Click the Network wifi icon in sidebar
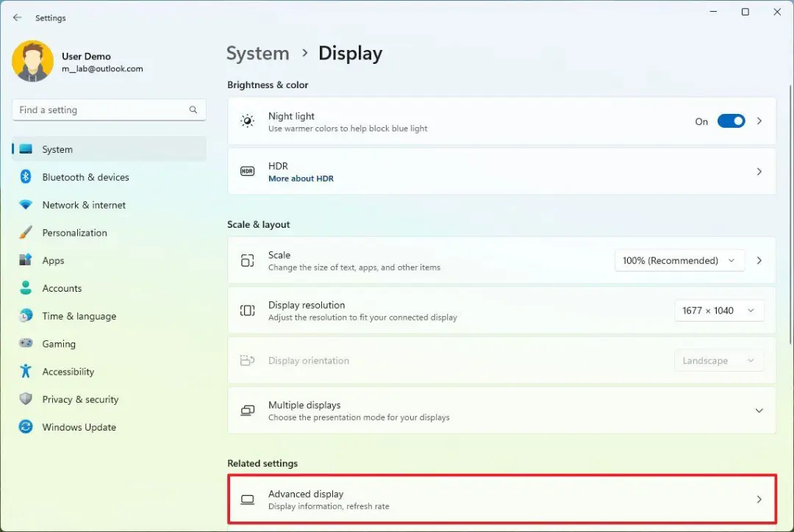 click(25, 204)
